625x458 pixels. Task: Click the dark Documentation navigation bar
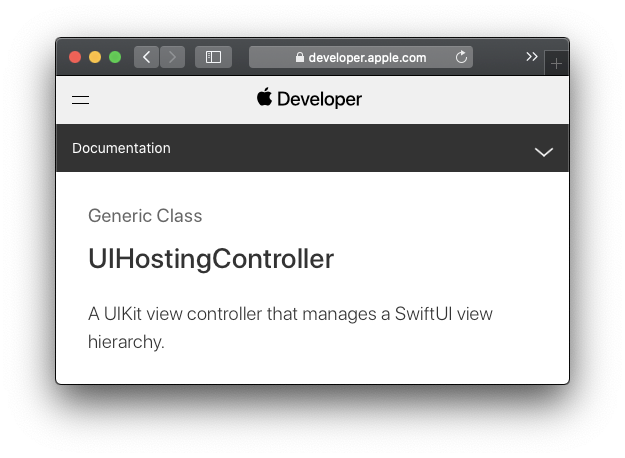[x=312, y=148]
